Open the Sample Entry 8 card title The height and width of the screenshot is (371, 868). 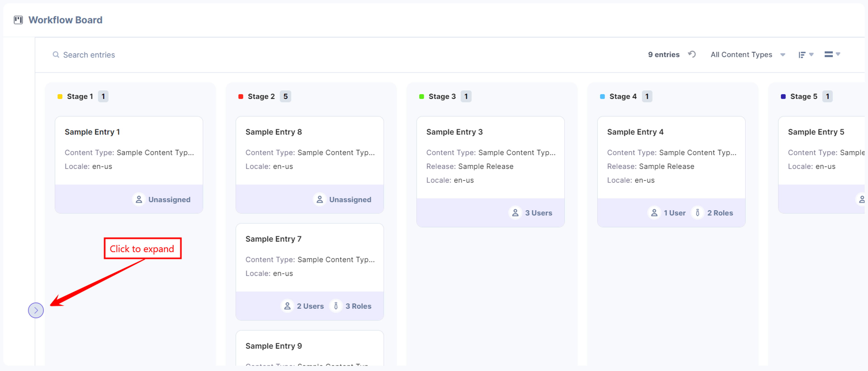(x=274, y=132)
